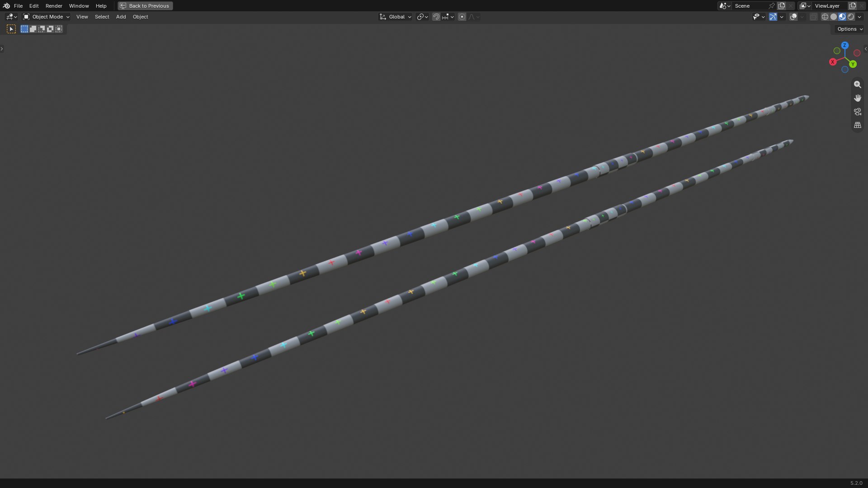868x488 pixels.
Task: Click the Add View Layer copy icon
Action: pos(853,6)
